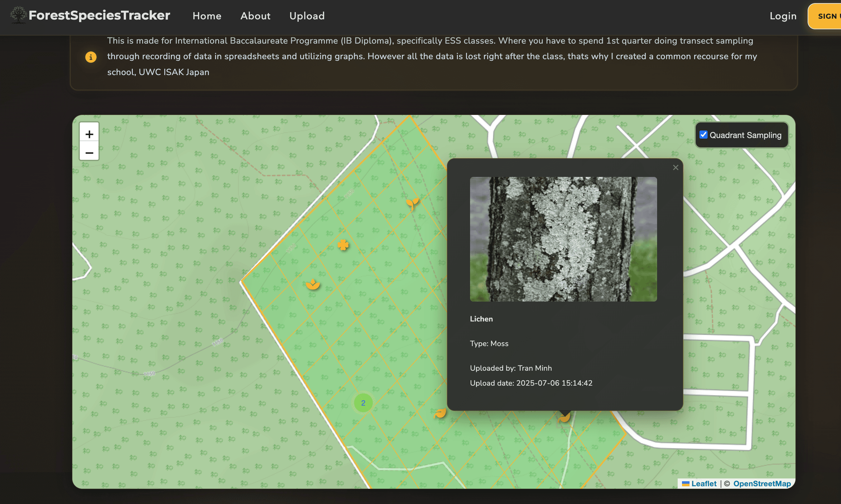This screenshot has height=504, width=841.
Task: Click the ForestSpeciesTracker tree logo
Action: [18, 16]
